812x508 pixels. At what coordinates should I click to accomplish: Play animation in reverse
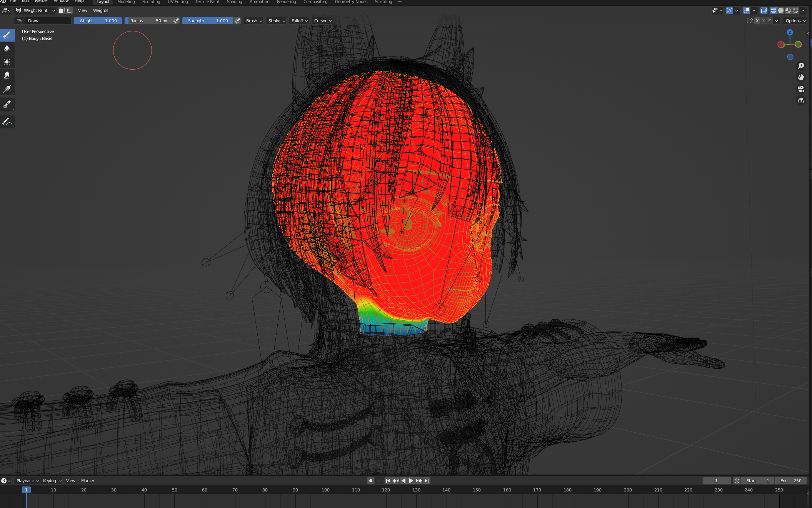pyautogui.click(x=403, y=481)
